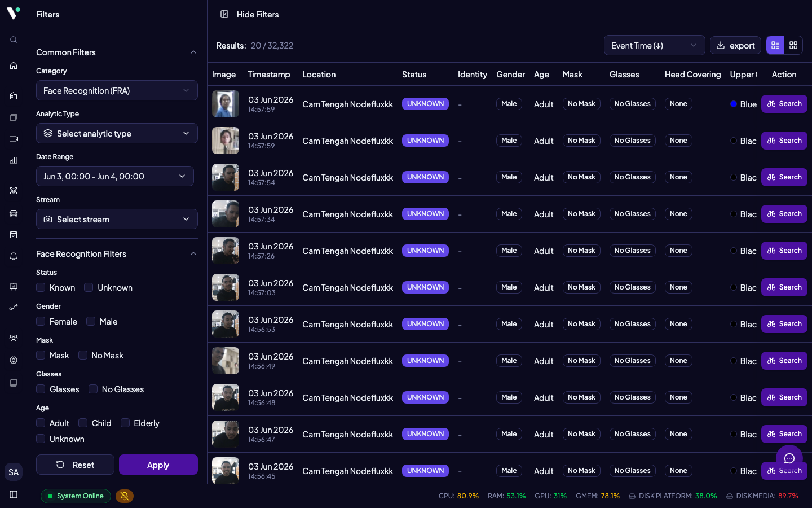Click the Location column header
The height and width of the screenshot is (508, 812).
(319, 74)
